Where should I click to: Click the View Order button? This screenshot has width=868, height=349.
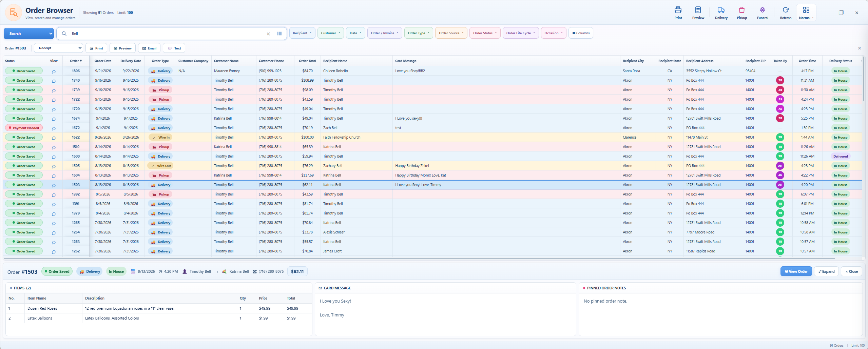pyautogui.click(x=796, y=271)
